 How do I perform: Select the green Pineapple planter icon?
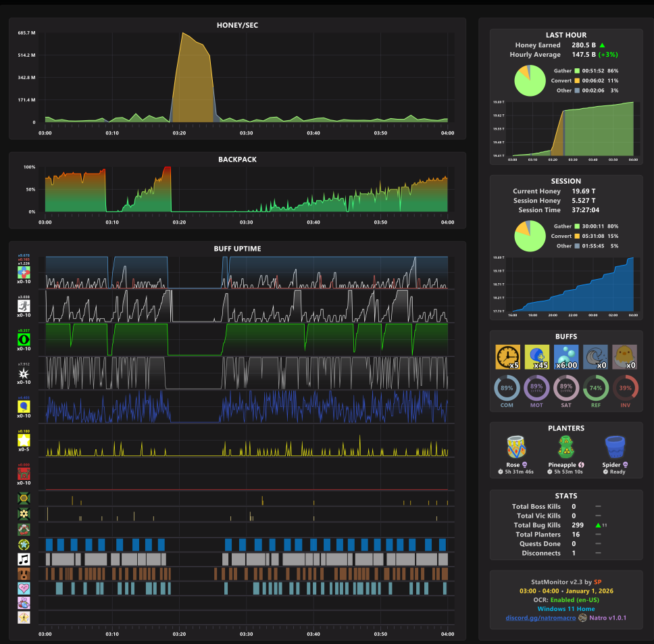click(x=566, y=447)
